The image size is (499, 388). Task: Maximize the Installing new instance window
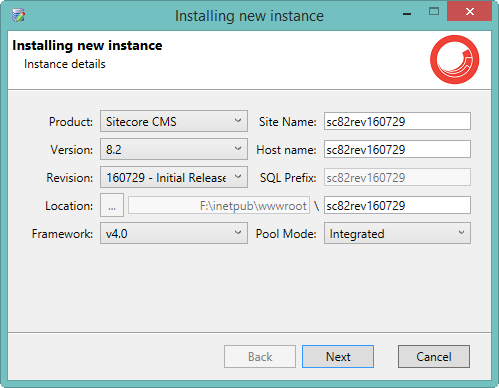[434, 12]
